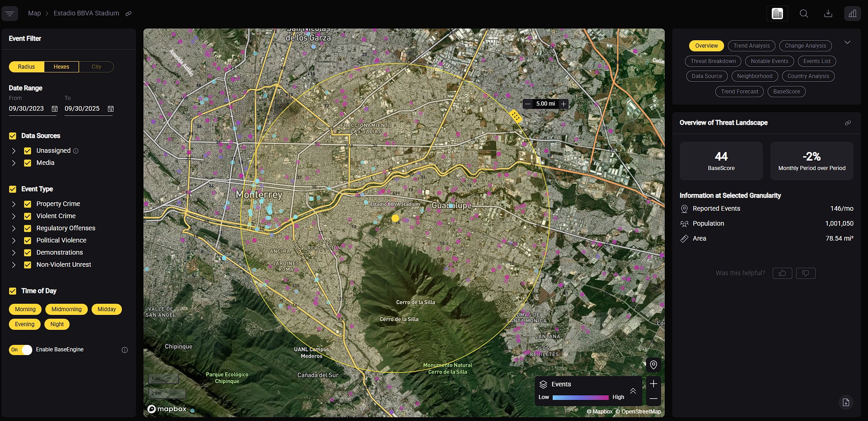Viewport: 868px width, 421px height.
Task: Click the Events layers icon
Action: [543, 385]
